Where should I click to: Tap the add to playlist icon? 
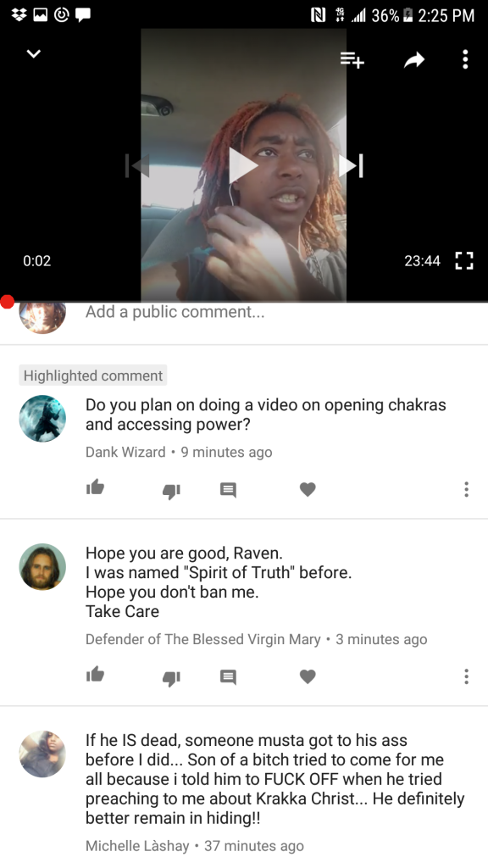352,59
